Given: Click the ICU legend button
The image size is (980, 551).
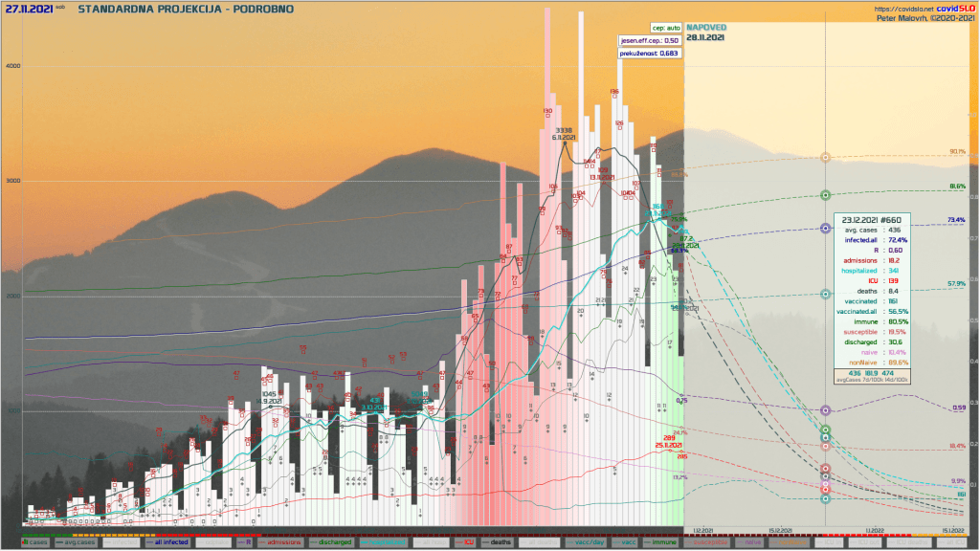Looking at the screenshot, I should coord(468,542).
